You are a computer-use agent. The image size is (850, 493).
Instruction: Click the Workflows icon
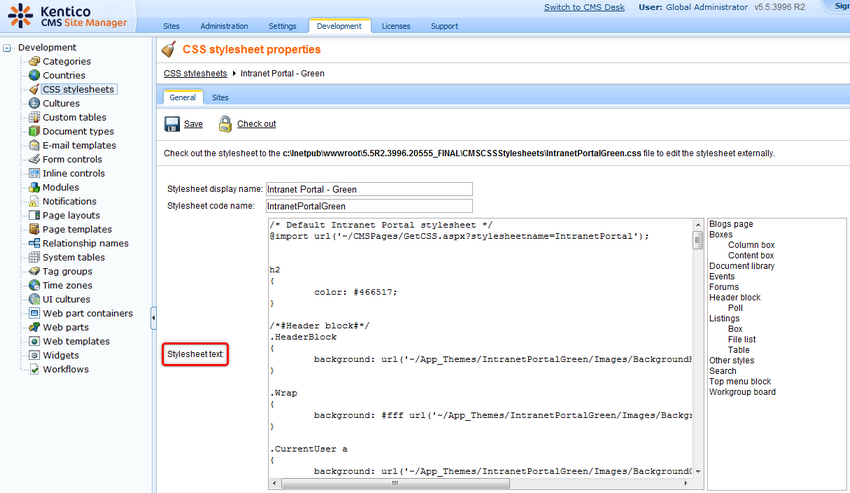pyautogui.click(x=34, y=369)
